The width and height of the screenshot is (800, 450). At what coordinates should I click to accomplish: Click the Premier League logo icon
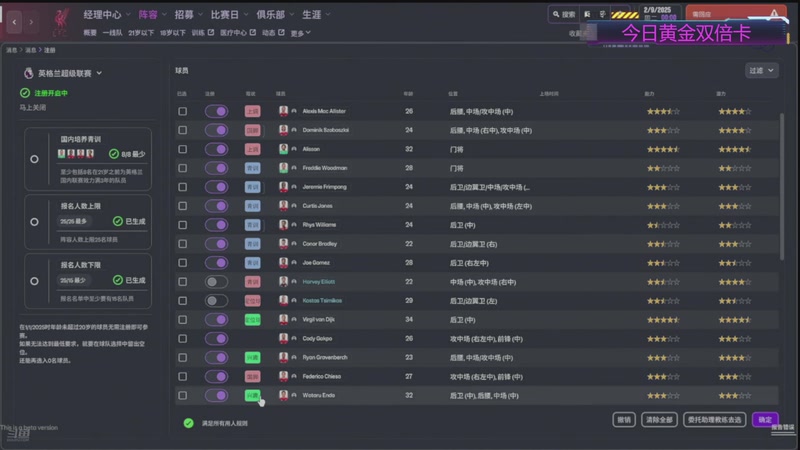pyautogui.click(x=29, y=73)
